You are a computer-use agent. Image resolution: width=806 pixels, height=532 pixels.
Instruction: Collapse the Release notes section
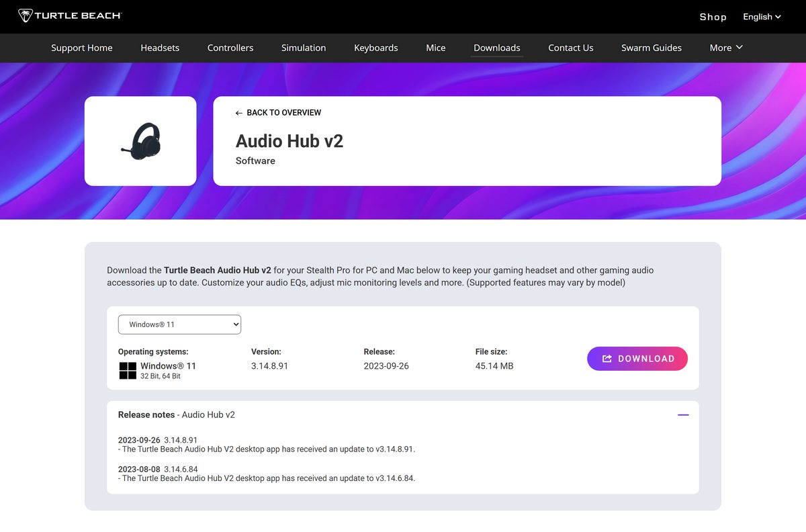click(x=683, y=415)
